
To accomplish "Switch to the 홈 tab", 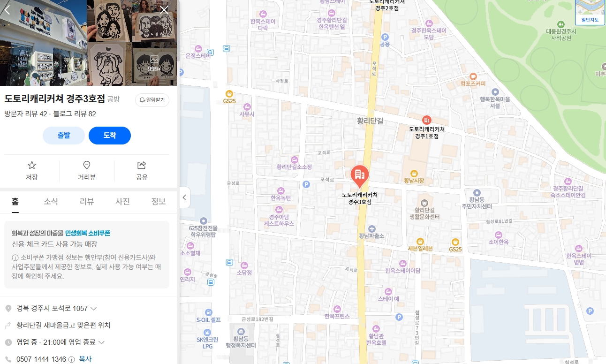I will 15,202.
